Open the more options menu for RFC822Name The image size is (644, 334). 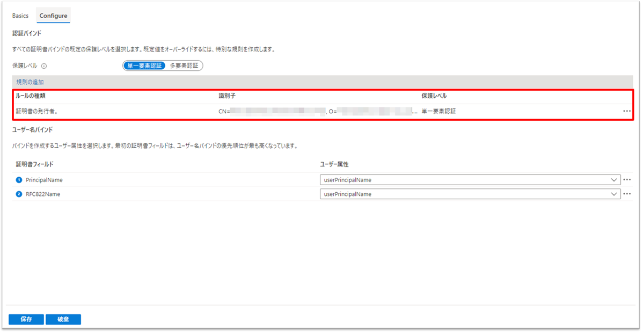(626, 194)
